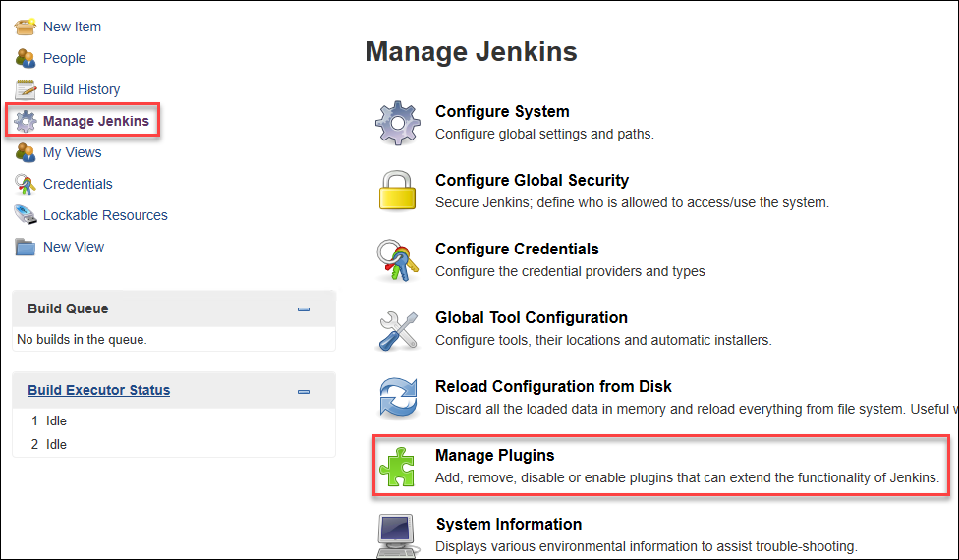Click 'Secure Jenkins; define who is allowed' description
959x560 pixels.
pos(633,202)
